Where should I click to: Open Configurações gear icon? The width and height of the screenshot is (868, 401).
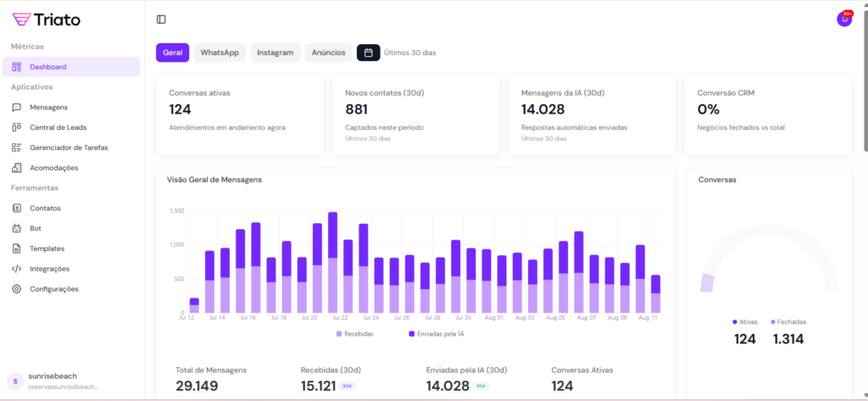[17, 289]
